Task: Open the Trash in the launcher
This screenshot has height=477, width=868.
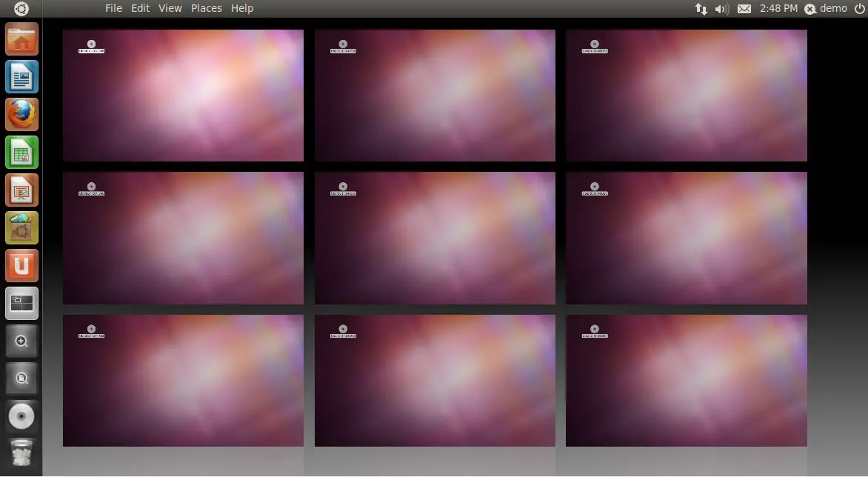Action: point(21,453)
